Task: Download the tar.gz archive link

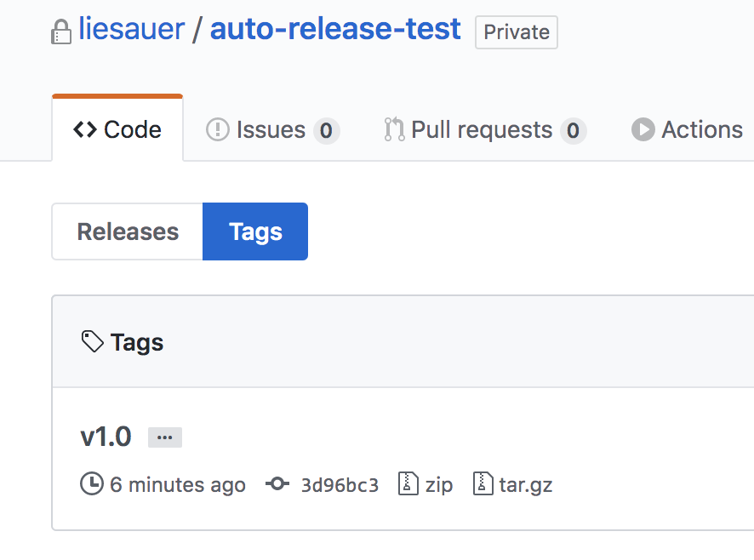Action: (526, 485)
